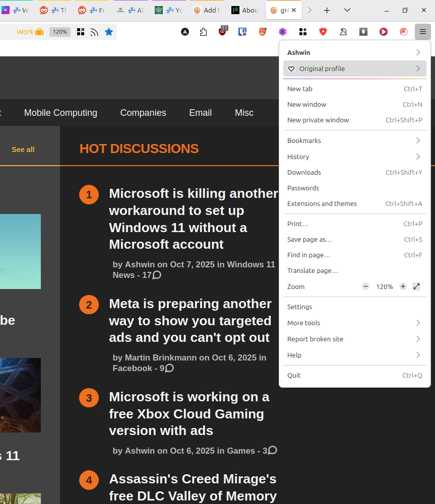Image resolution: width=435 pixels, height=504 pixels.
Task: Open the dark circle profile avatar icon
Action: (x=185, y=31)
